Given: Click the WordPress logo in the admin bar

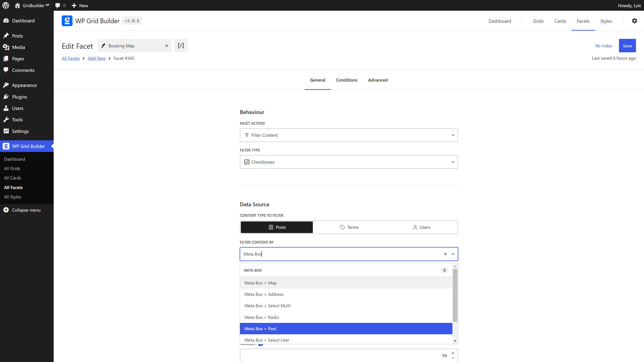Looking at the screenshot, I should pyautogui.click(x=6, y=5).
